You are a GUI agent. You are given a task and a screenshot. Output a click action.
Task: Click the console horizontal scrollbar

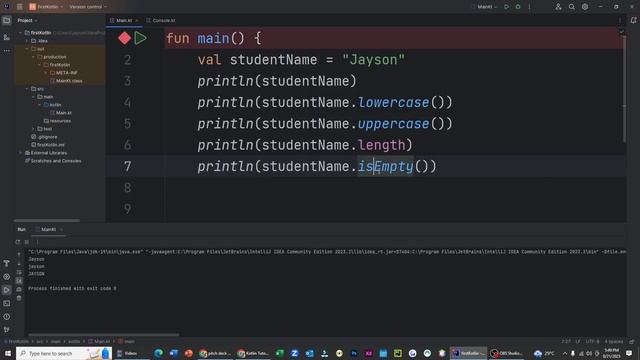point(103,335)
